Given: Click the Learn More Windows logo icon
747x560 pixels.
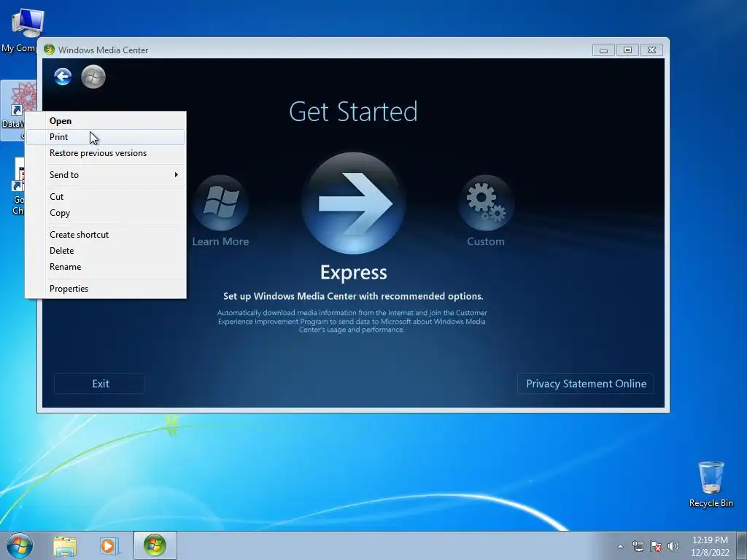Looking at the screenshot, I should (x=220, y=203).
